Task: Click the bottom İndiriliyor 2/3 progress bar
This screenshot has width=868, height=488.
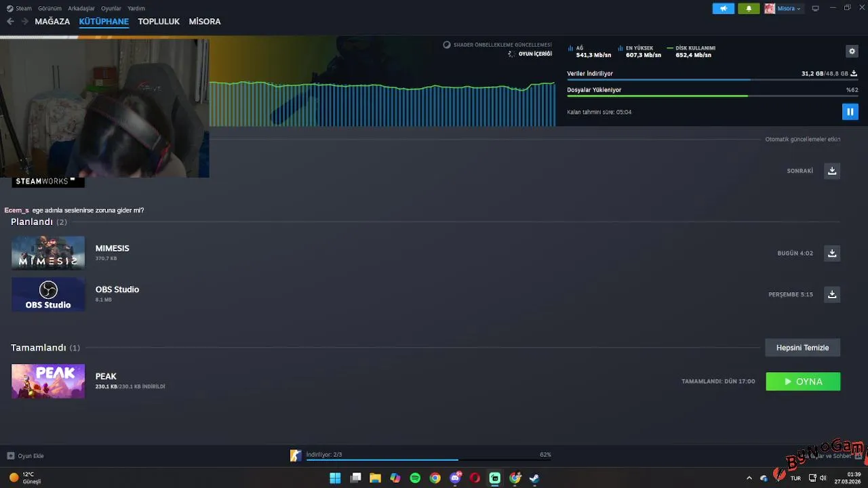Action: 429,460
